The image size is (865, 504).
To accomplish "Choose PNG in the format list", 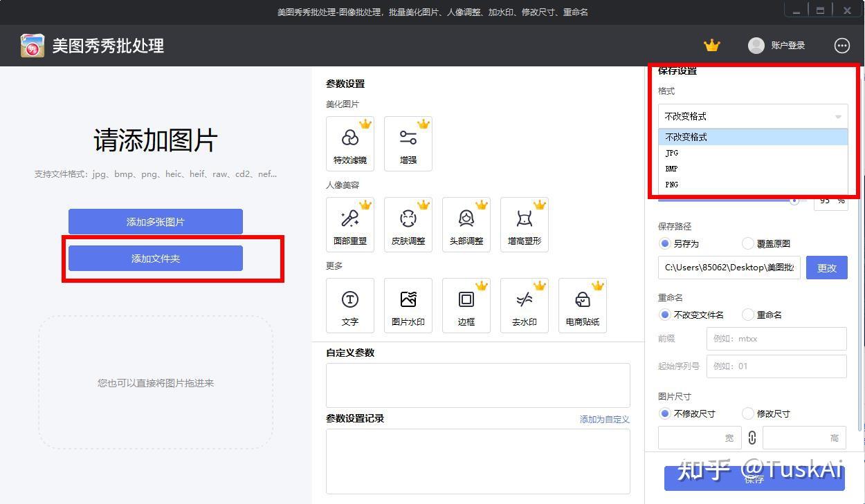I will (753, 185).
